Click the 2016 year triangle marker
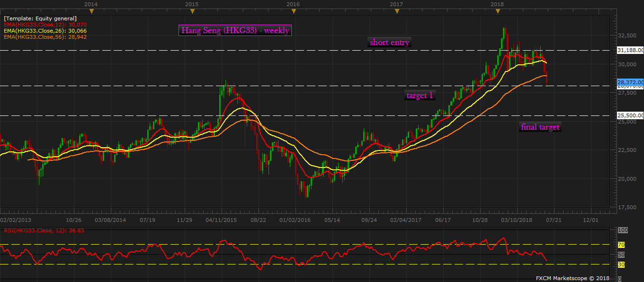Screen dimensions: 644x282 coord(294,10)
